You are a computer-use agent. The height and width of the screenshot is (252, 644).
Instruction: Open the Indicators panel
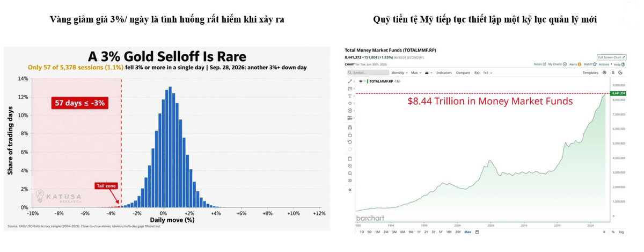(444, 73)
